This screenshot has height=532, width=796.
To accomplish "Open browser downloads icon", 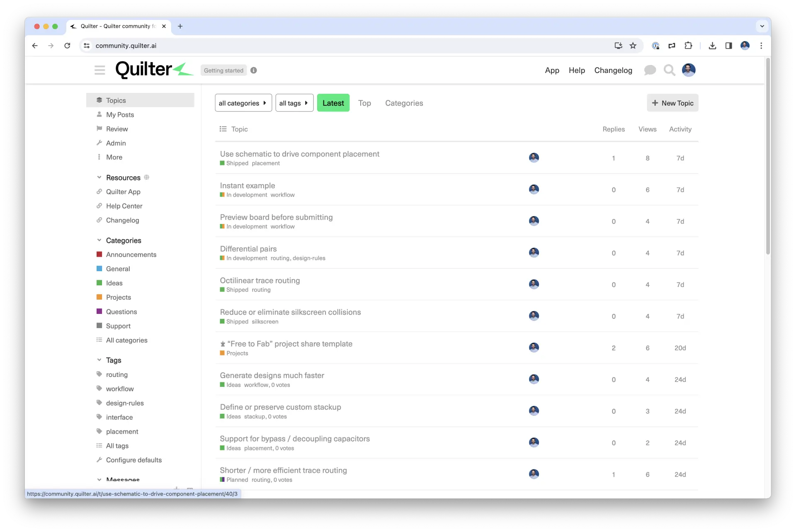I will pos(712,46).
